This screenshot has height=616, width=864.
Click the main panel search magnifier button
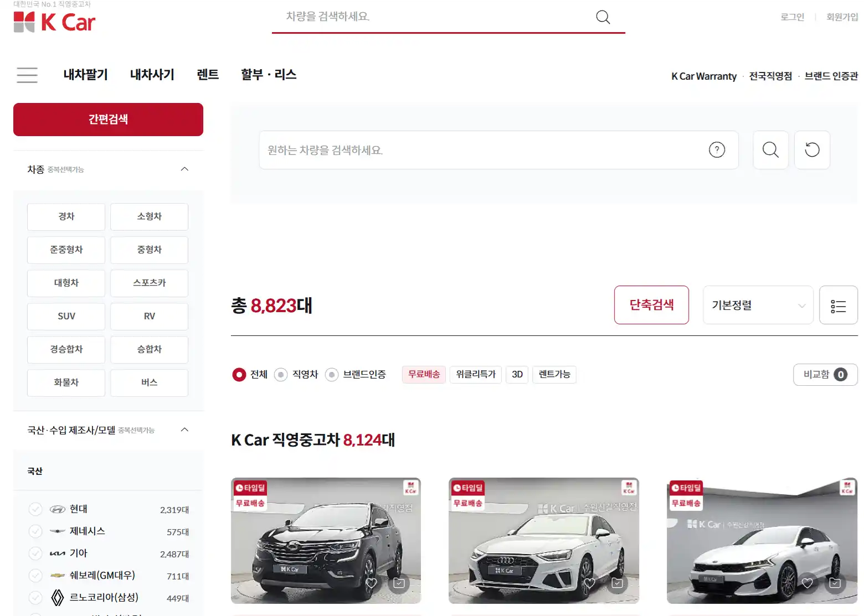[x=770, y=150]
